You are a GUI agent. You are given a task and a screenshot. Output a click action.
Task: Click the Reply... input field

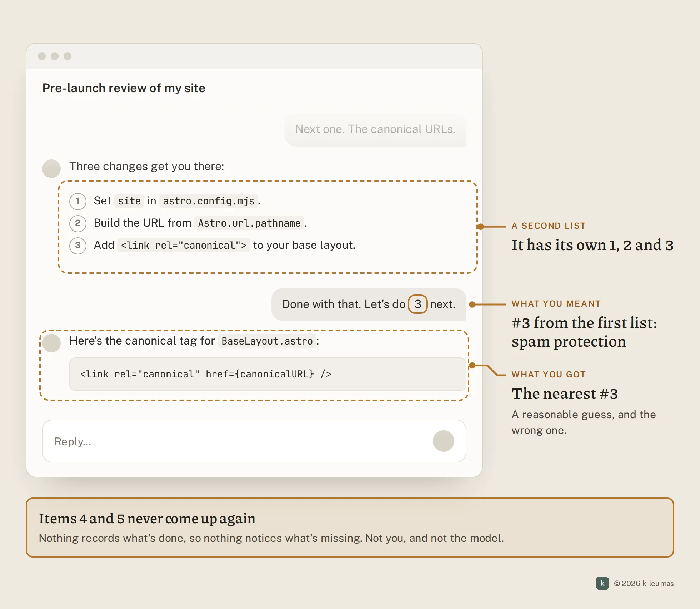(254, 441)
